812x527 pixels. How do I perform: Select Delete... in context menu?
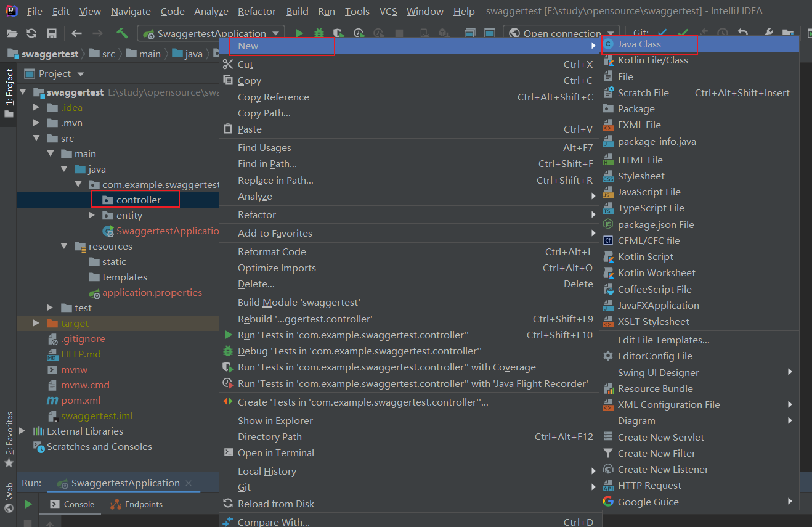(409, 284)
